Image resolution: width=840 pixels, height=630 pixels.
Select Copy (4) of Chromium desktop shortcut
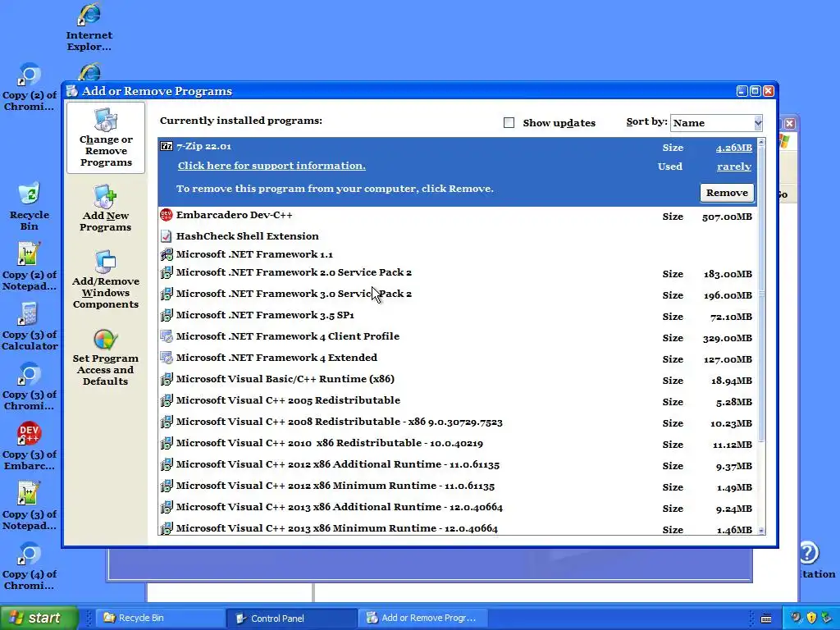[x=29, y=566]
